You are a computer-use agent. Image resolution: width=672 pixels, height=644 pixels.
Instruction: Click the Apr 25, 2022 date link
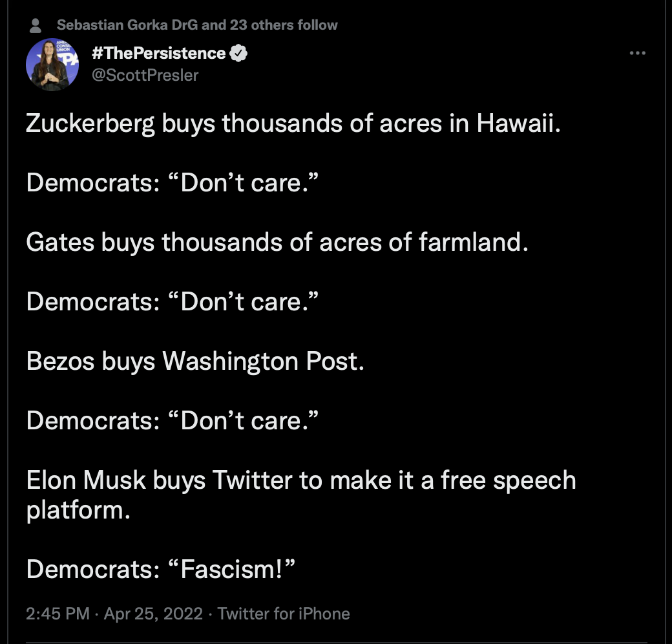pyautogui.click(x=153, y=614)
